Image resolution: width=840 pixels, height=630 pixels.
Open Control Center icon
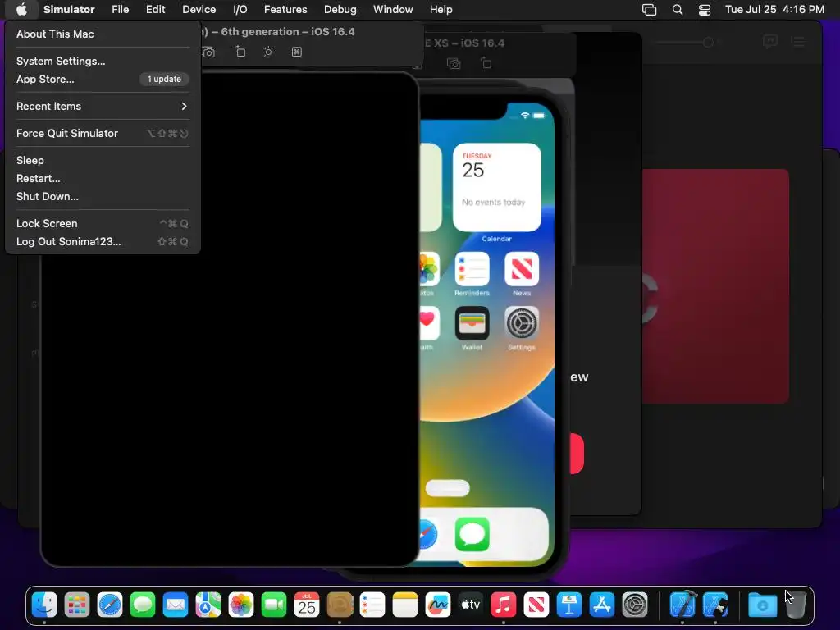(x=705, y=10)
